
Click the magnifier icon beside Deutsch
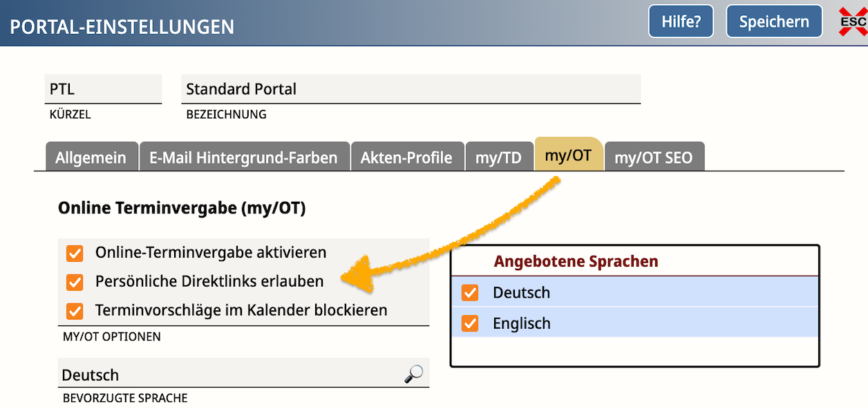(x=413, y=374)
